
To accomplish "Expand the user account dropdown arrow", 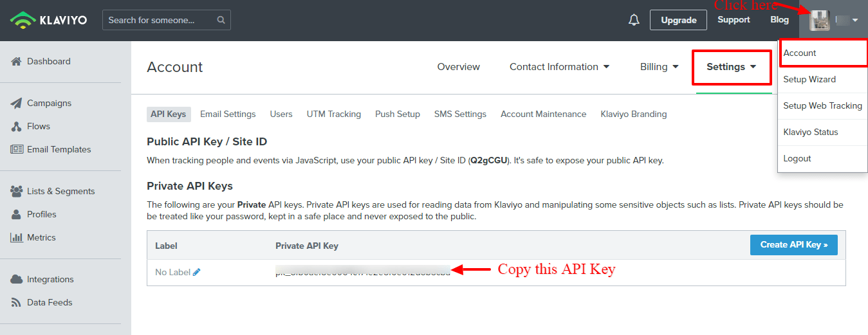I will coord(855,21).
